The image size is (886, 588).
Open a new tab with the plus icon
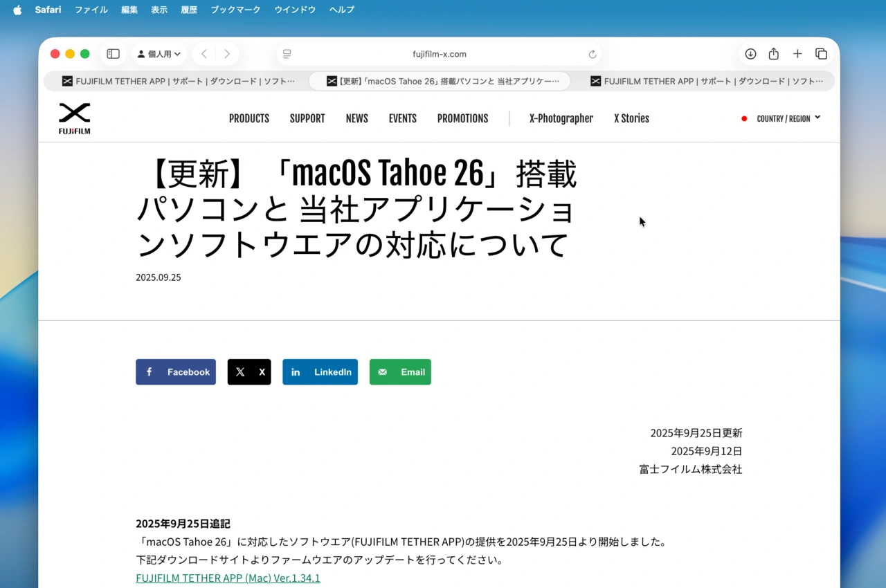(x=797, y=53)
